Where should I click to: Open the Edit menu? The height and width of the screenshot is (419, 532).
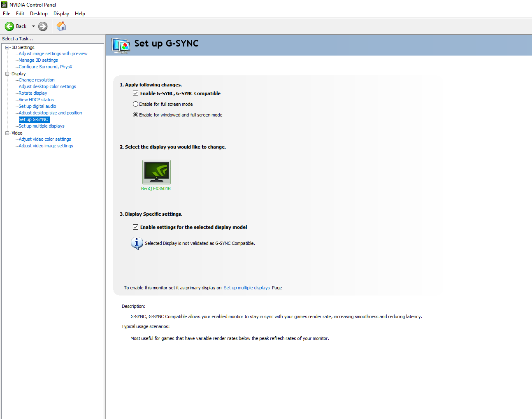[x=20, y=14]
